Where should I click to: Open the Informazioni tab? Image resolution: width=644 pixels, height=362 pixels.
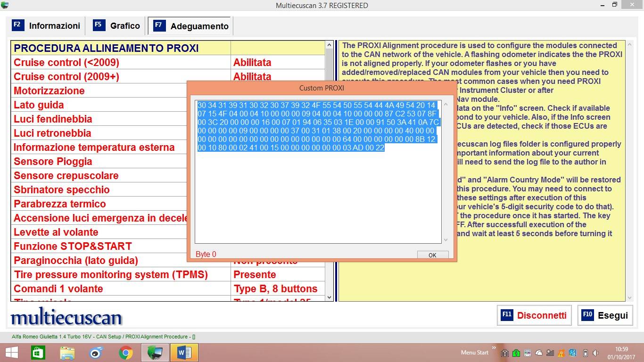click(46, 26)
